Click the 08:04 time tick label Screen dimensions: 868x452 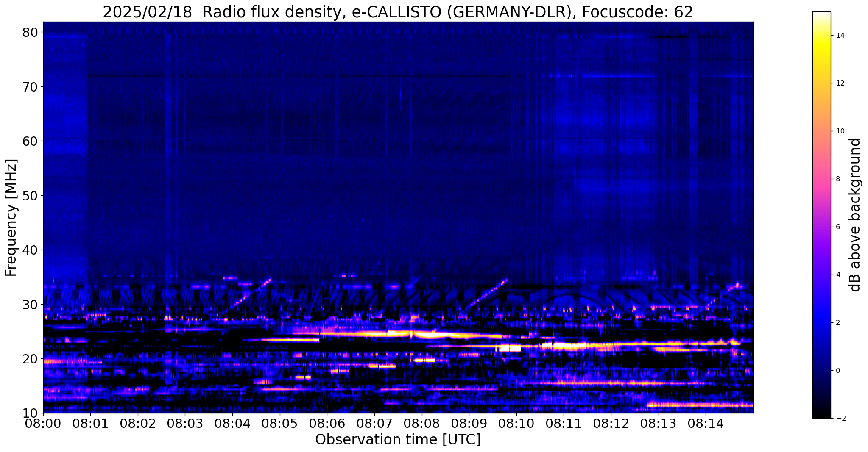click(232, 423)
